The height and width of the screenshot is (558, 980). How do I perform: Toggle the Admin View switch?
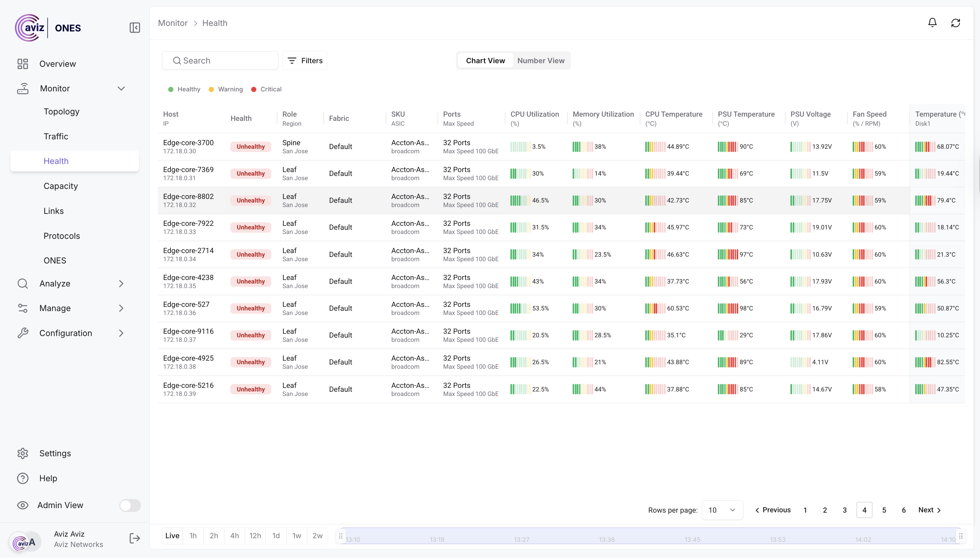(x=130, y=505)
